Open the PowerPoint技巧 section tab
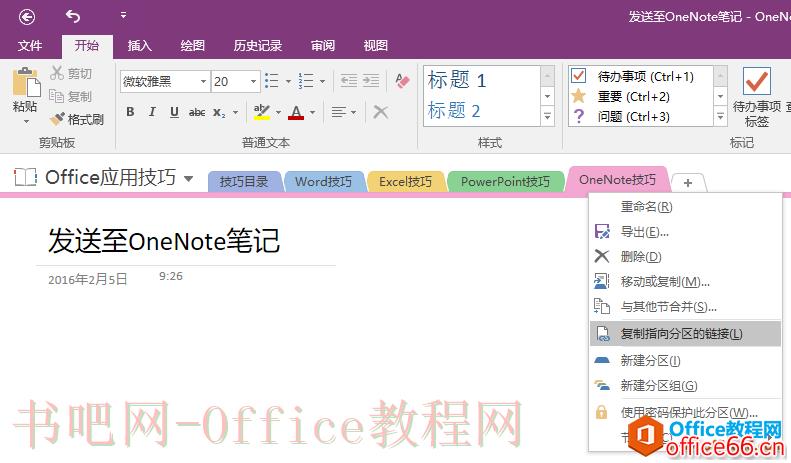 [x=505, y=182]
